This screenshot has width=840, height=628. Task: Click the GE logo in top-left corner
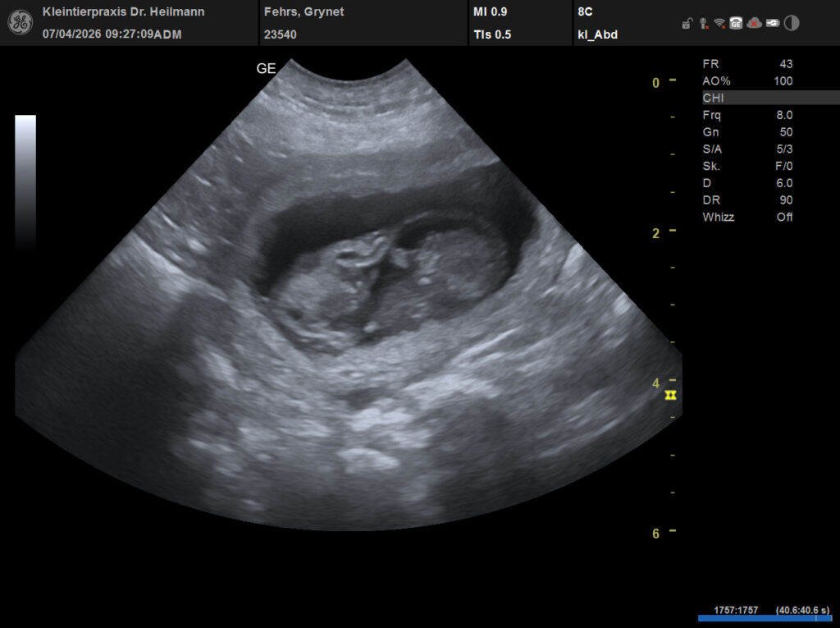click(21, 22)
